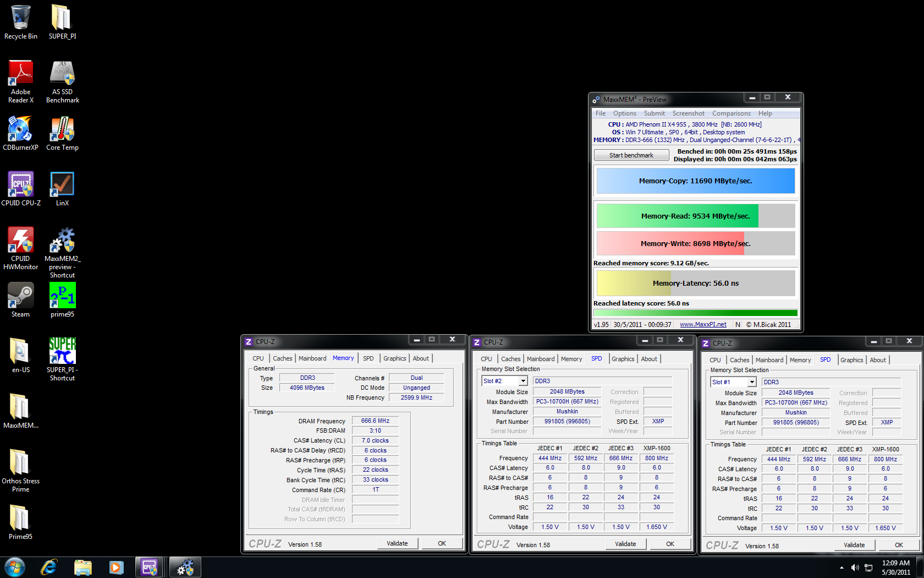Click the taskbar clock showing 12:09 AM
The width and height of the screenshot is (924, 578).
coord(896,568)
